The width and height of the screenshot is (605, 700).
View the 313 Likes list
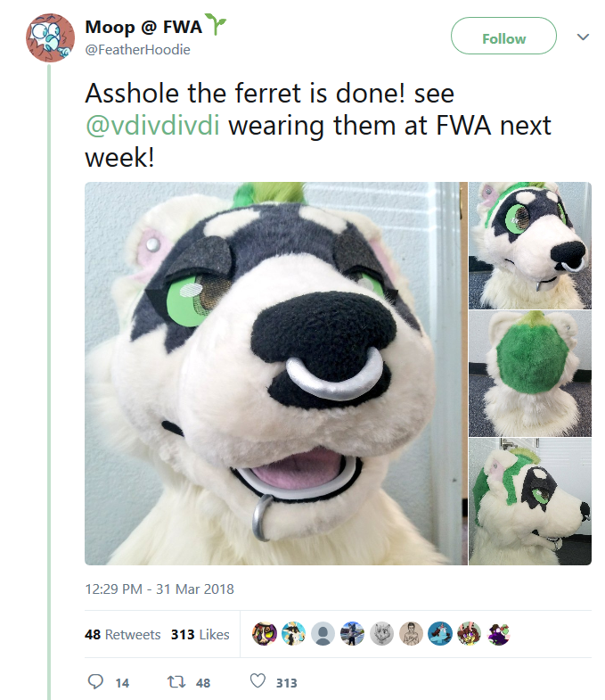pos(200,634)
